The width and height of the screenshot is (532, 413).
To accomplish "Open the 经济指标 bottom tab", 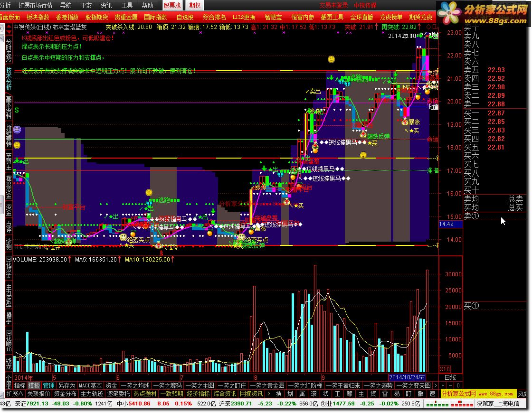I will [198, 394].
